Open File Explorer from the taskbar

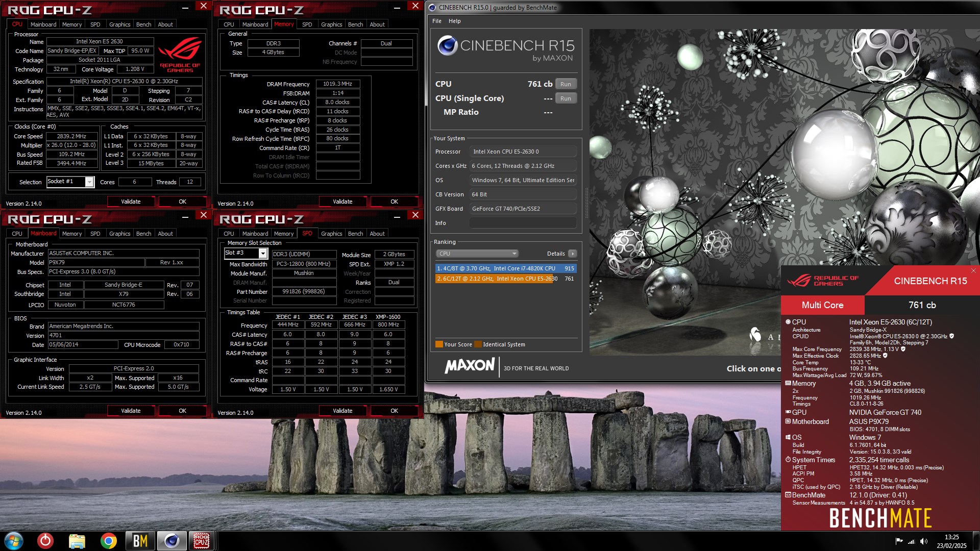point(77,541)
